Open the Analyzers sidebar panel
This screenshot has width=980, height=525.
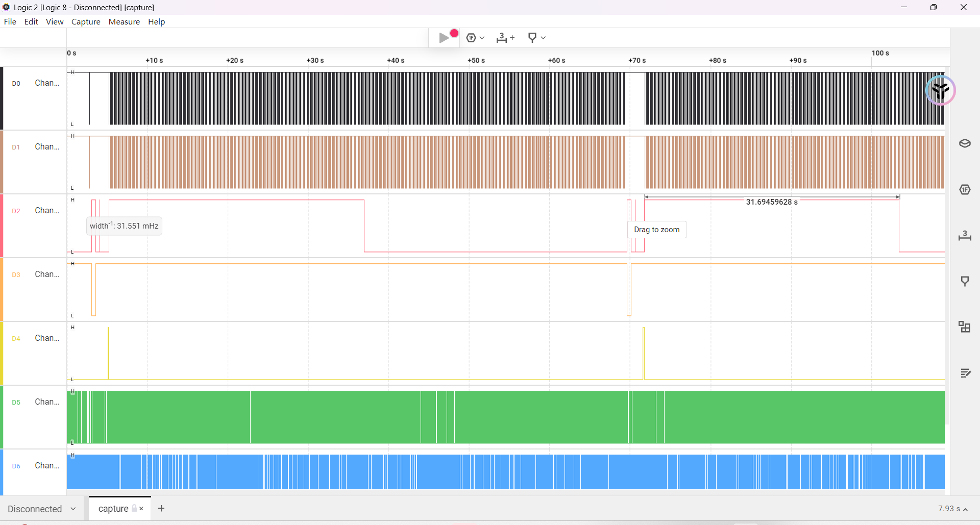point(964,190)
